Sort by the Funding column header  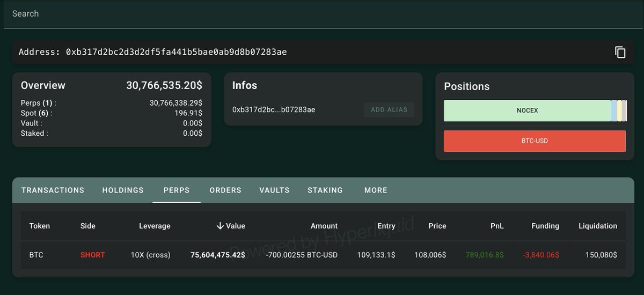coord(545,226)
